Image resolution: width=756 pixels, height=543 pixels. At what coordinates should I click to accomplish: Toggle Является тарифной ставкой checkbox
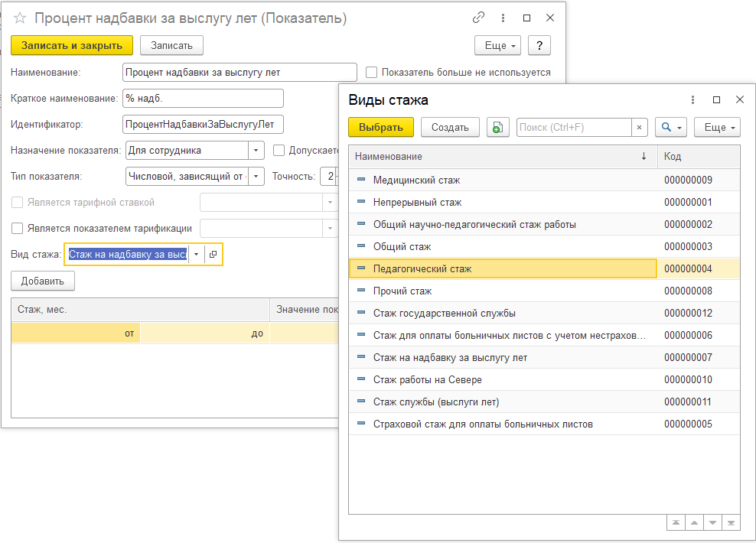[x=17, y=203]
